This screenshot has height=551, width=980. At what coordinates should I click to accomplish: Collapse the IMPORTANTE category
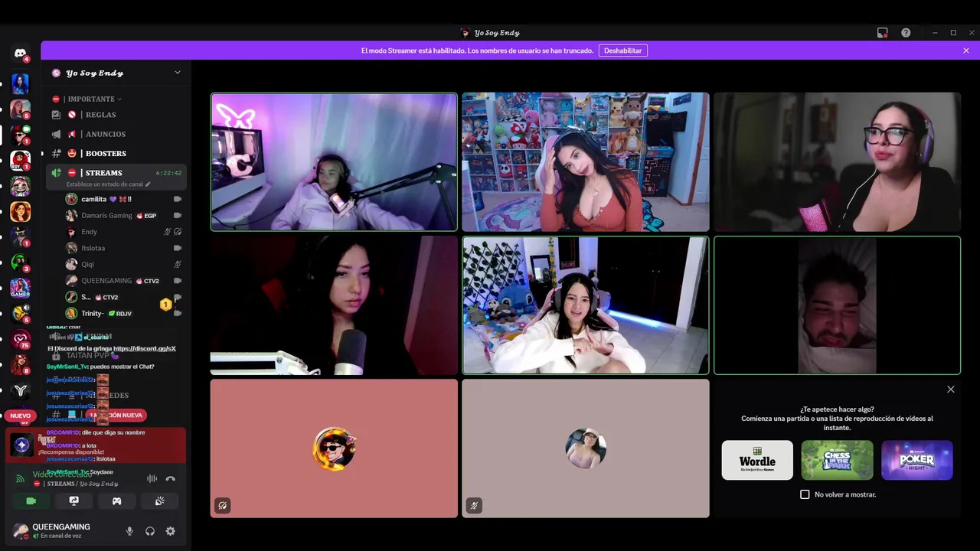[x=91, y=99]
